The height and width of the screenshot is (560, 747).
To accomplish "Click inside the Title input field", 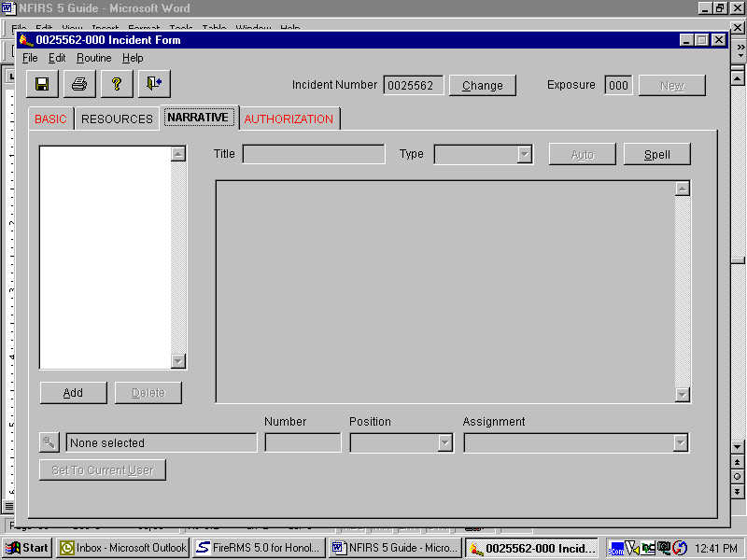I will pos(313,155).
